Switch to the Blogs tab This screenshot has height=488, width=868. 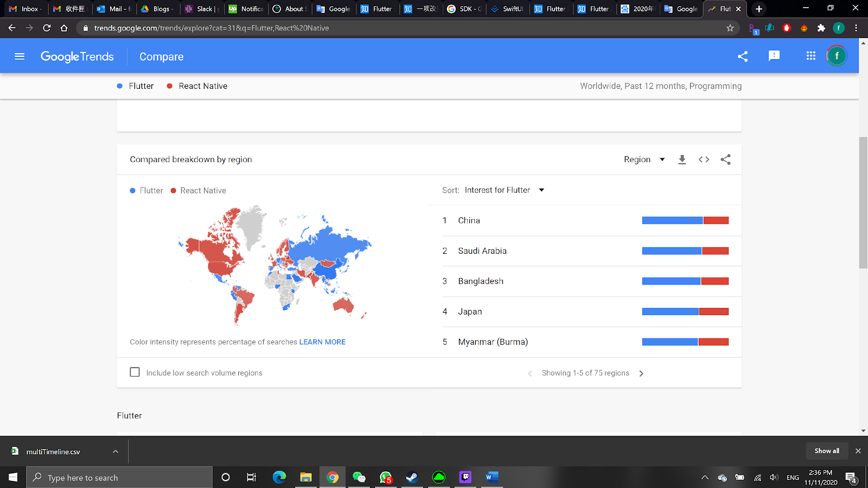(x=157, y=9)
